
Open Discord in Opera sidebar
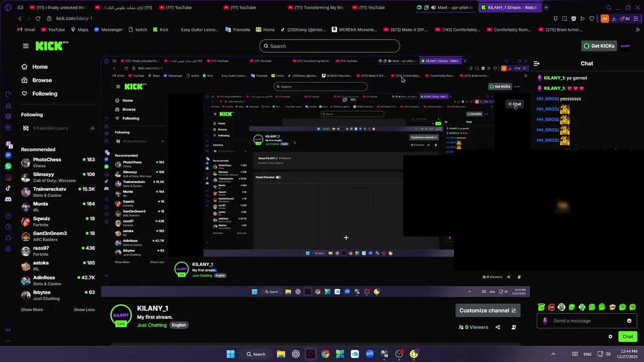[8, 199]
